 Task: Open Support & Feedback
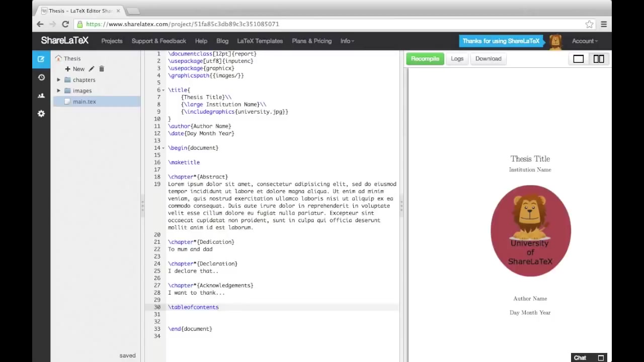click(x=158, y=41)
